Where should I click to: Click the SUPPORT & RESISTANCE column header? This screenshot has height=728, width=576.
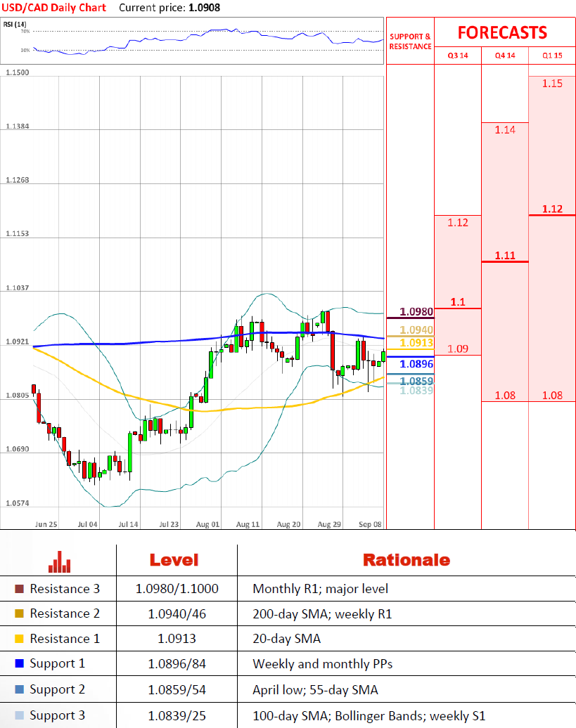(410, 41)
